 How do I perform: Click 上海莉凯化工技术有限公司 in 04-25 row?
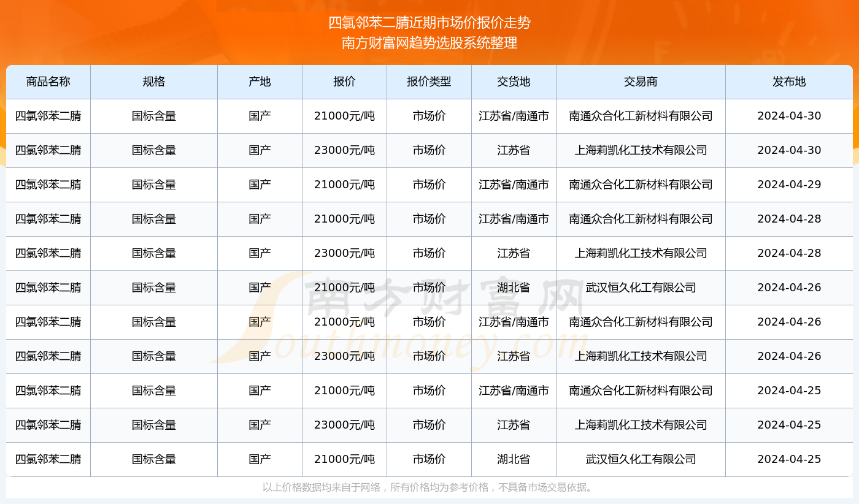click(x=641, y=425)
